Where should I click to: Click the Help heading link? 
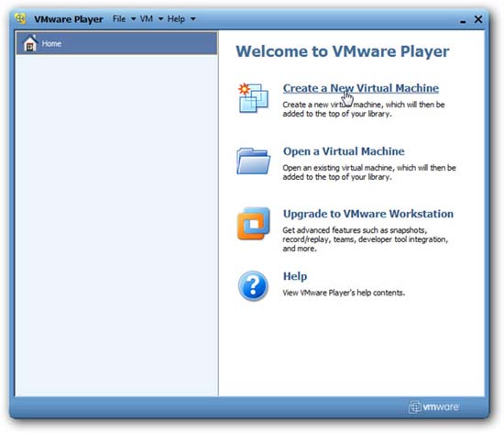point(295,276)
